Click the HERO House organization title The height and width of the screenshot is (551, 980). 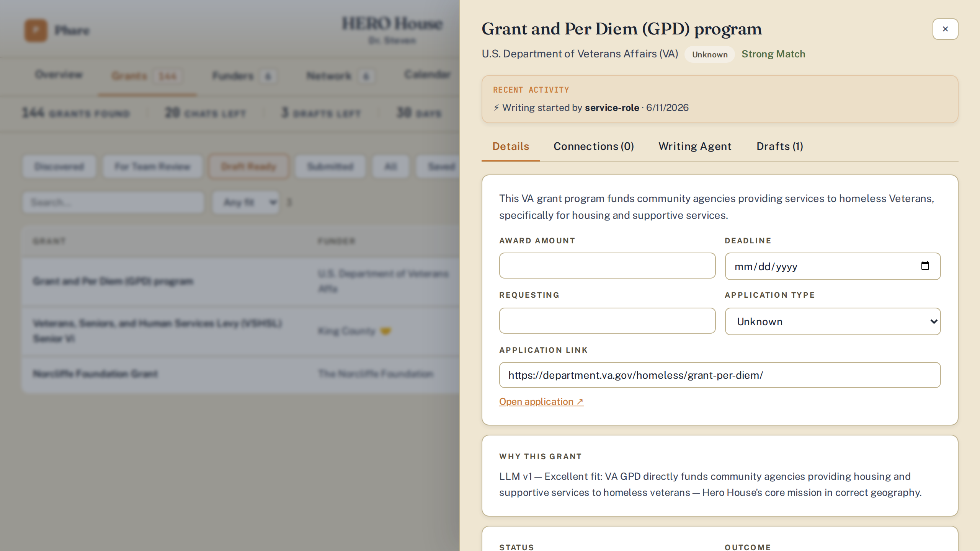(x=392, y=23)
